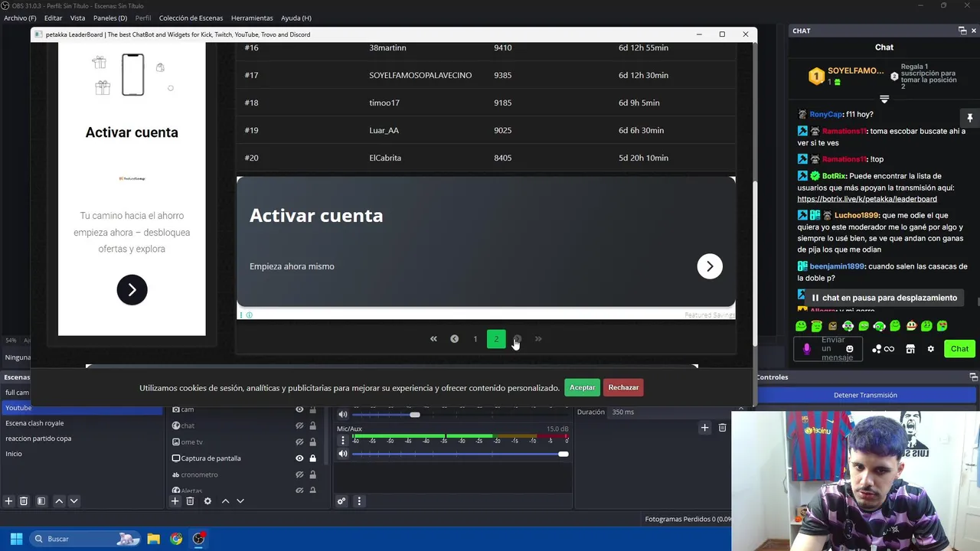Move scene up arrow in Escenas panel
This screenshot has width=980, height=551.
click(59, 501)
